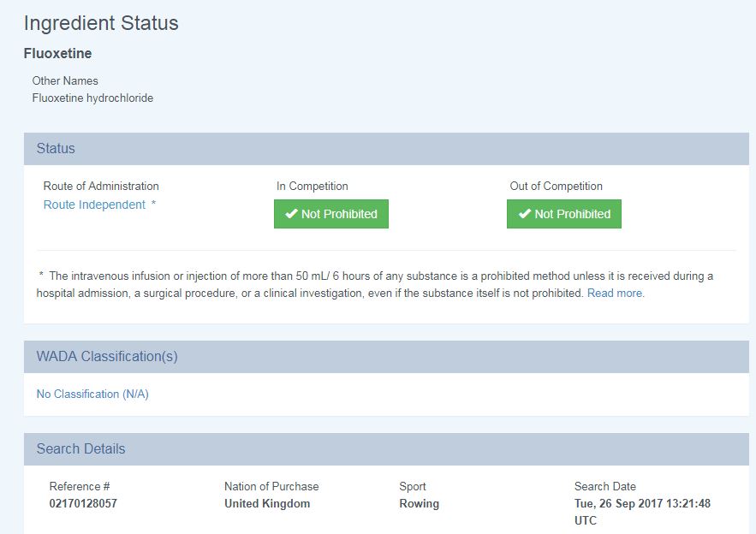Image resolution: width=756 pixels, height=534 pixels.
Task: Click the Fluoxetine hydrochloride other name
Action: coord(92,98)
